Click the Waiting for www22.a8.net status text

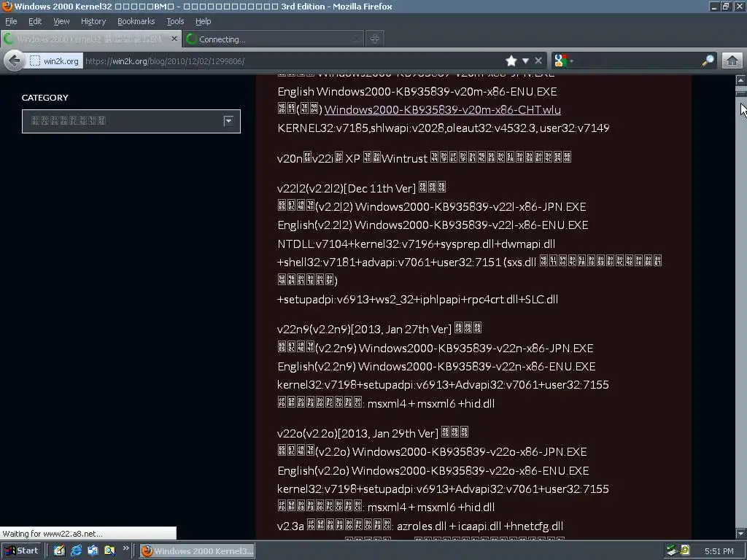click(53, 534)
